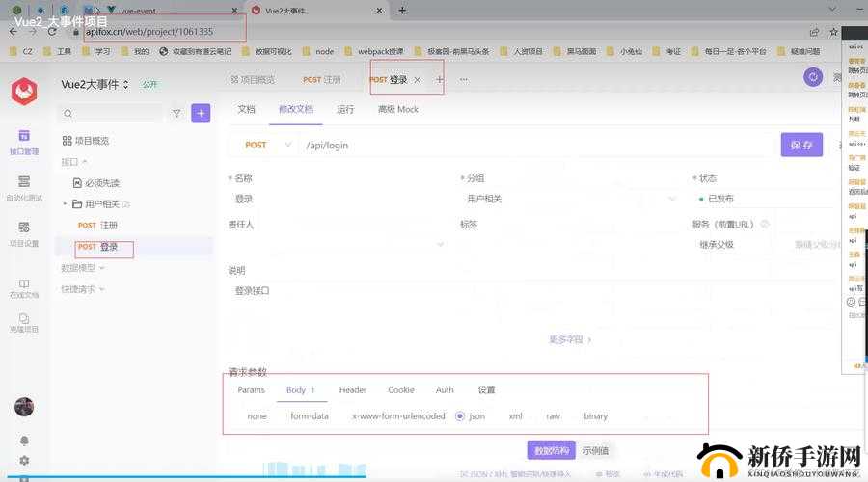Open the 项目概览 top tab
The height and width of the screenshot is (482, 868).
pos(252,80)
